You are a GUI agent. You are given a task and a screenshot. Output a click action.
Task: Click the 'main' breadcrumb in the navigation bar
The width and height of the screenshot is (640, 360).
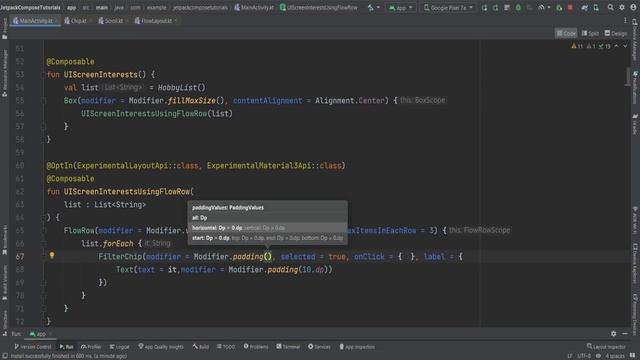(102, 7)
